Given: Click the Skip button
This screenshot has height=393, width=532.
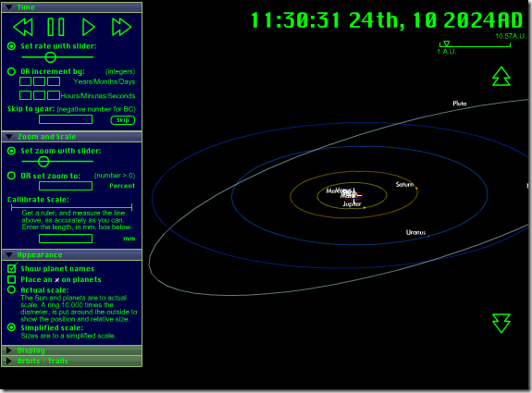Looking at the screenshot, I should coord(122,120).
